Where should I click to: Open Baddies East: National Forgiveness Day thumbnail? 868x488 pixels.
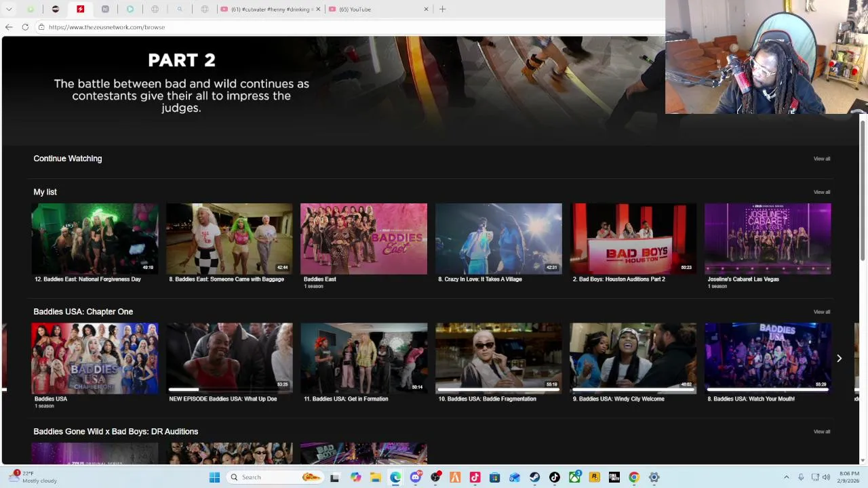[x=95, y=239]
